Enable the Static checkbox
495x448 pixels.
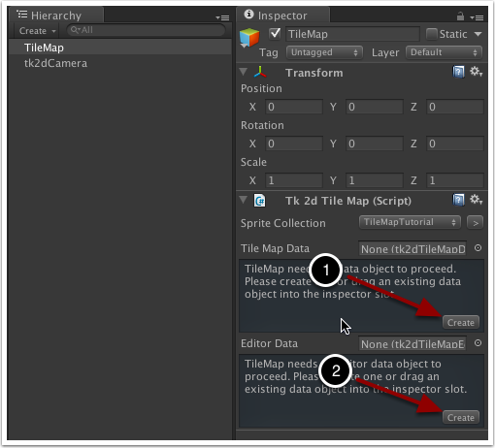click(x=431, y=34)
